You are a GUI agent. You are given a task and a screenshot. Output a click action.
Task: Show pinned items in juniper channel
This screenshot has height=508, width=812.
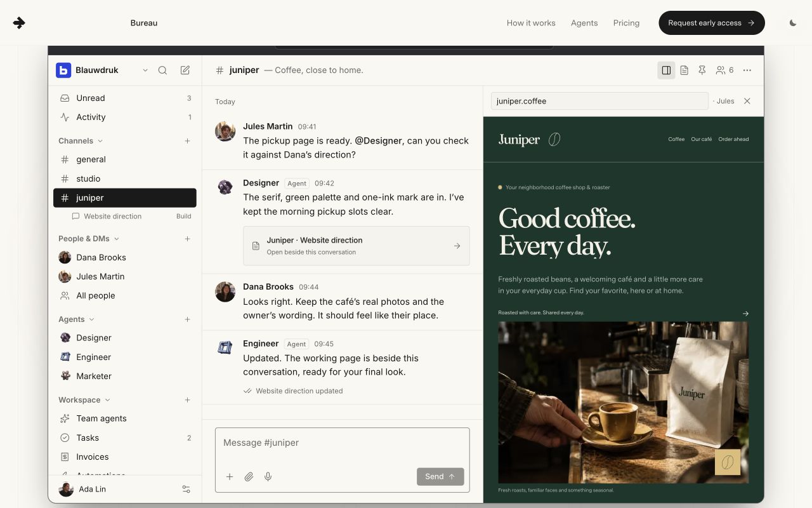(x=702, y=70)
